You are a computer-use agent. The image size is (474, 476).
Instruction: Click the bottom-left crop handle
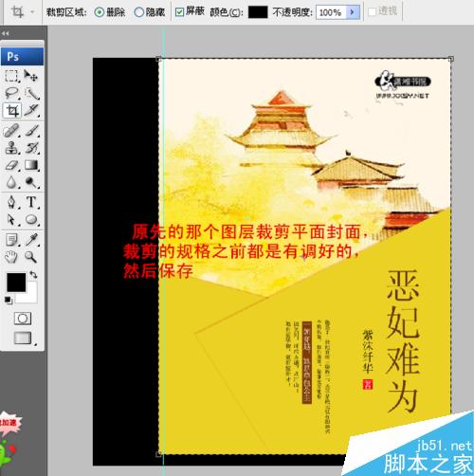pos(158,454)
